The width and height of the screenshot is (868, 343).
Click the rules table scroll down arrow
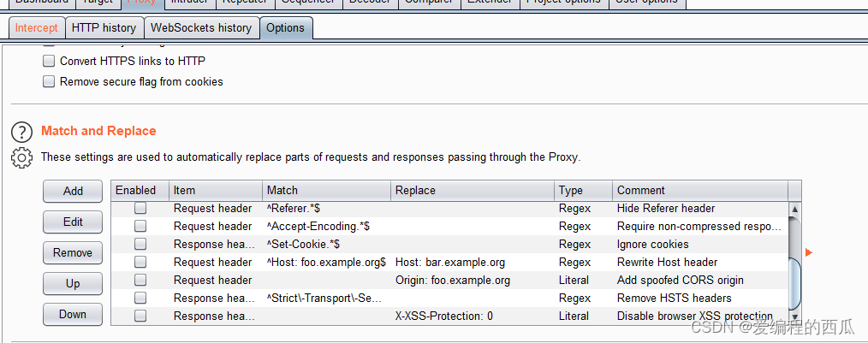pyautogui.click(x=794, y=316)
